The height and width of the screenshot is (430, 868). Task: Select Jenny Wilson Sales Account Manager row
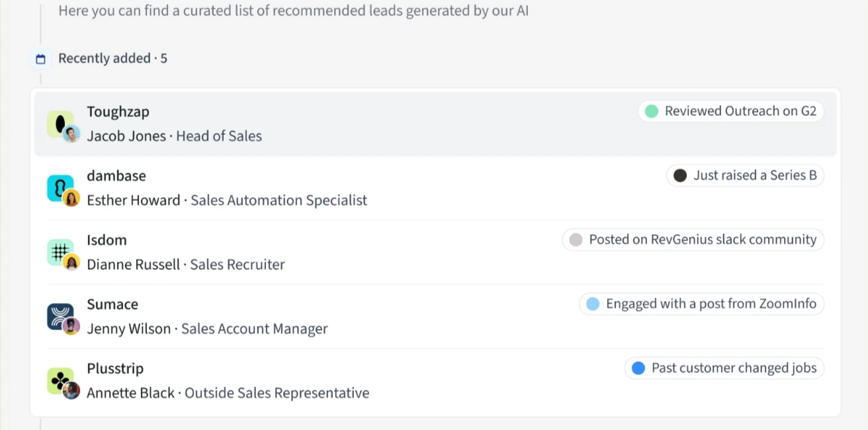207,329
